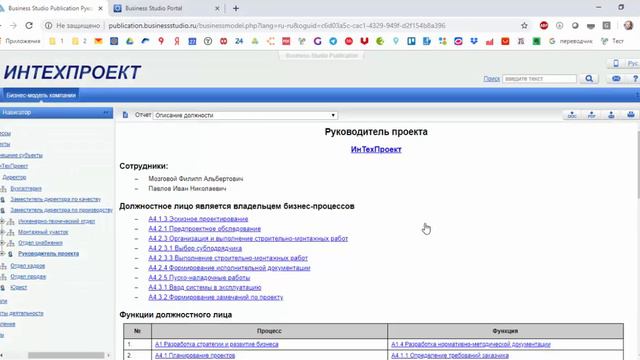The image size is (640, 360).
Task: Click the Бухгалтерия department icon in tree
Action: tap(4, 189)
